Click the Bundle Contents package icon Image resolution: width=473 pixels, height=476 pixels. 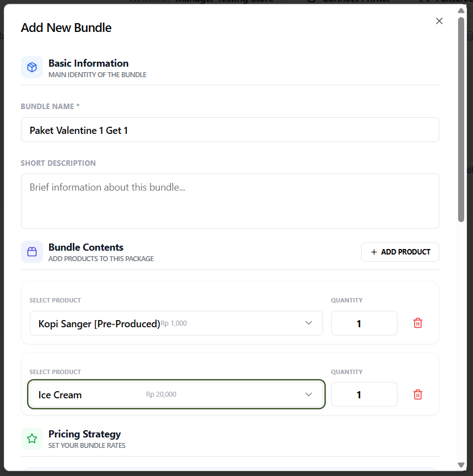pyautogui.click(x=32, y=252)
